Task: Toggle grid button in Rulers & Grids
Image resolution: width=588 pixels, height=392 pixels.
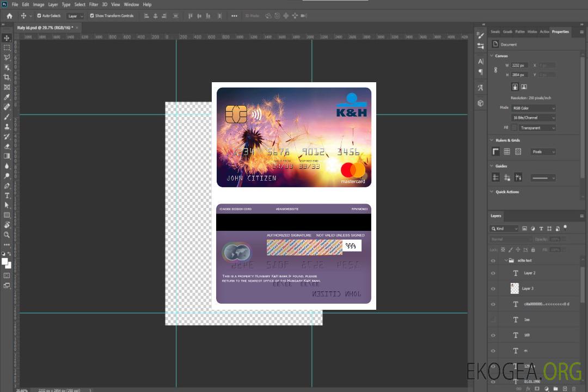Action: pyautogui.click(x=507, y=151)
